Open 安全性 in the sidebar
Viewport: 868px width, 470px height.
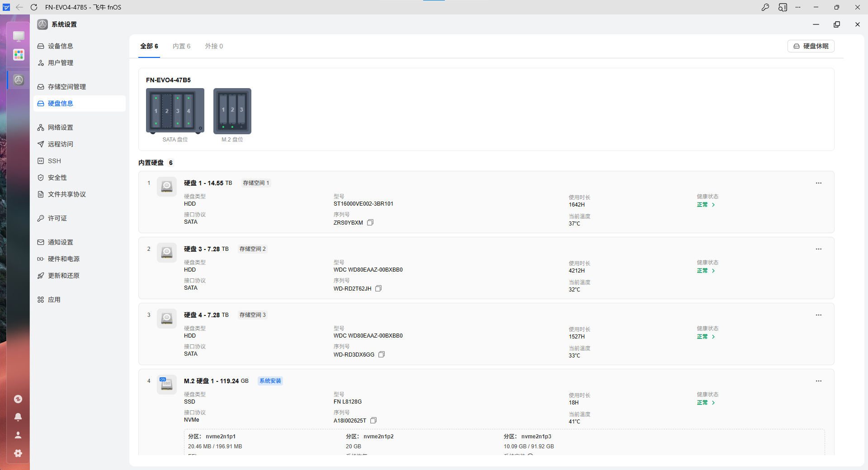tap(80, 178)
